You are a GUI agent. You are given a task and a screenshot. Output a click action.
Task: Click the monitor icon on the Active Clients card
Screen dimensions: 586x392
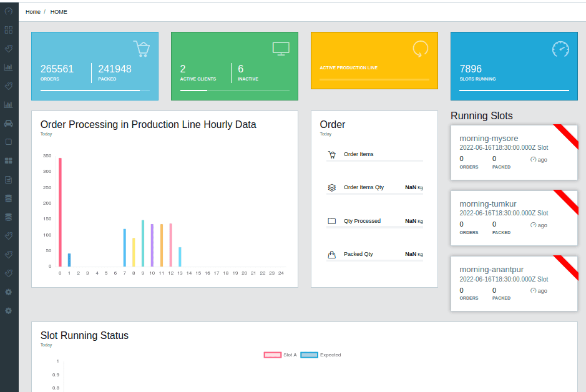(281, 49)
